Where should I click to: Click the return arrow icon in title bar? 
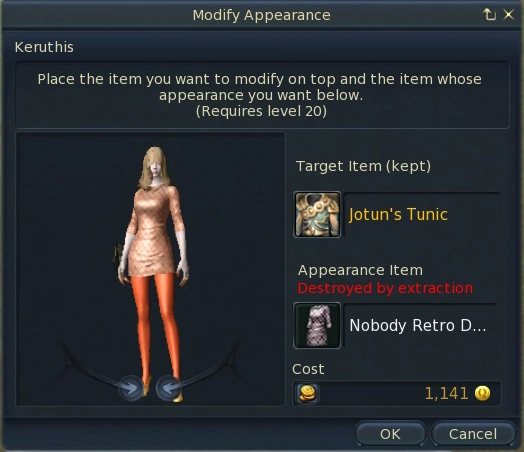coord(489,14)
